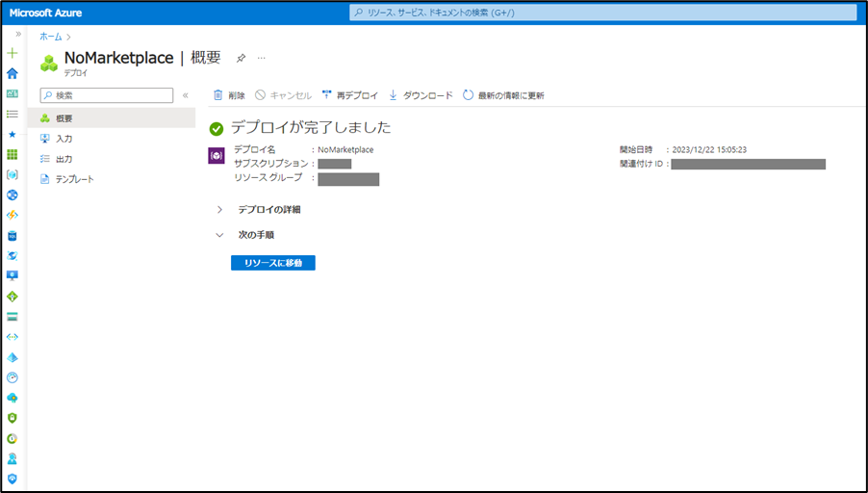Open All resources green grid icon
This screenshot has height=493, width=868.
click(x=13, y=155)
